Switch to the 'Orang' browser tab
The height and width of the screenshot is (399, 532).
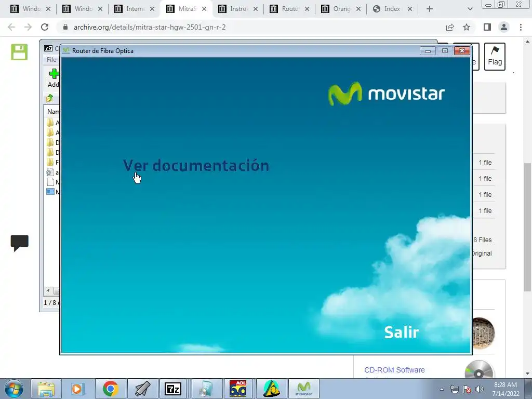[341, 9]
